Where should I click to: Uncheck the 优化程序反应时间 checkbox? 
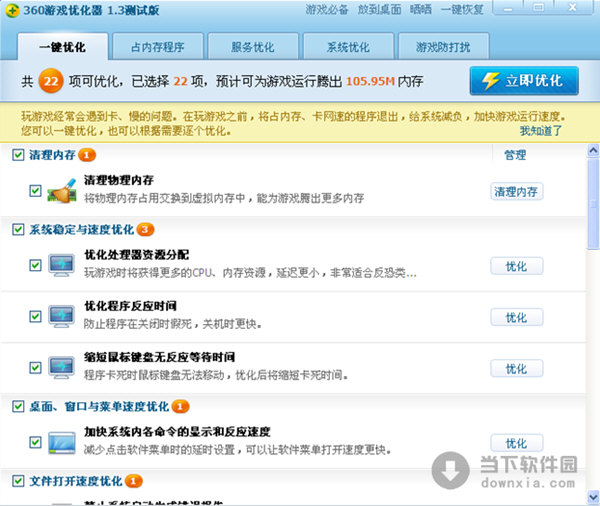[x=35, y=316]
